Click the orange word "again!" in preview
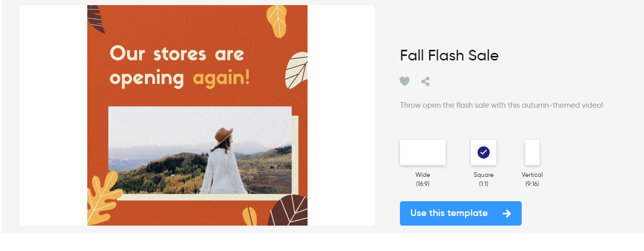The image size is (644, 251). click(221, 78)
